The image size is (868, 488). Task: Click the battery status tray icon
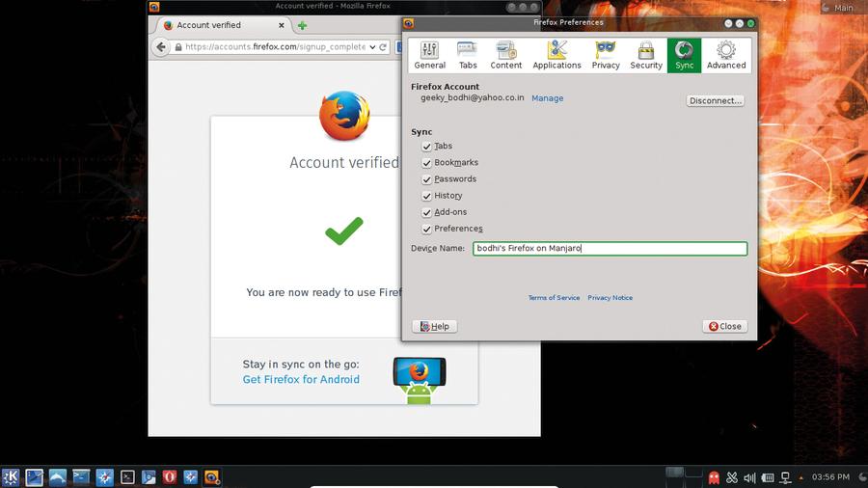click(768, 477)
